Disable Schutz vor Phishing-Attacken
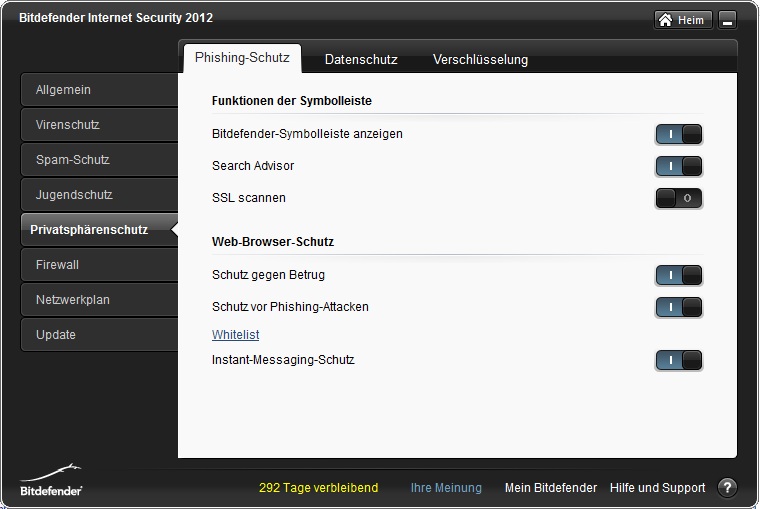The image size is (760, 509). pos(679,307)
